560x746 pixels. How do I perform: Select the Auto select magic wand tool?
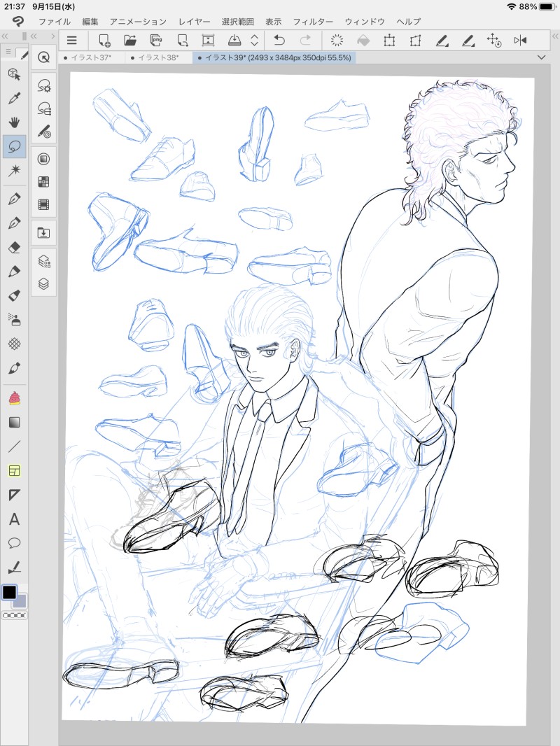click(14, 170)
